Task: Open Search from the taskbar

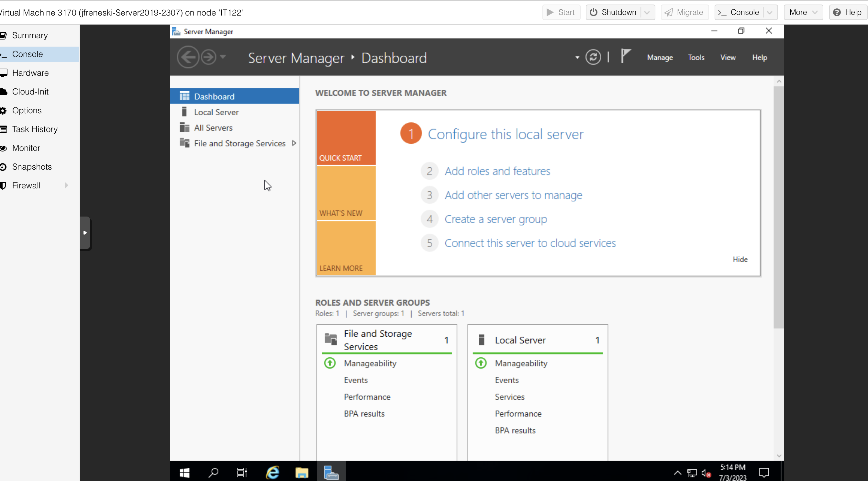Action: click(x=213, y=472)
